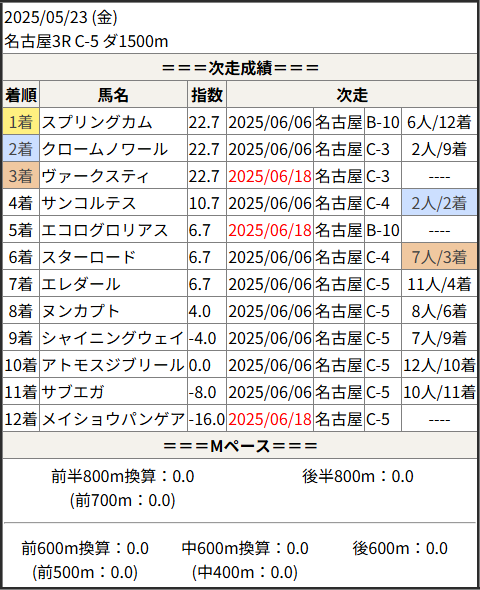Click the horse name クロームノワール
Image resolution: width=480 pixels, height=590 pixels.
point(105,149)
